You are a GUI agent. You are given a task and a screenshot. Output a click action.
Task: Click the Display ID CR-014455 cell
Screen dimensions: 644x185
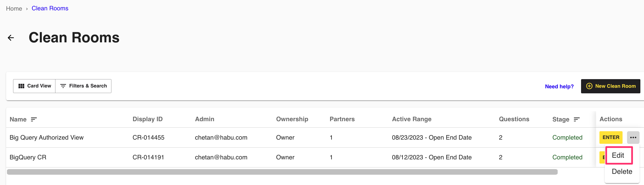tap(148, 138)
